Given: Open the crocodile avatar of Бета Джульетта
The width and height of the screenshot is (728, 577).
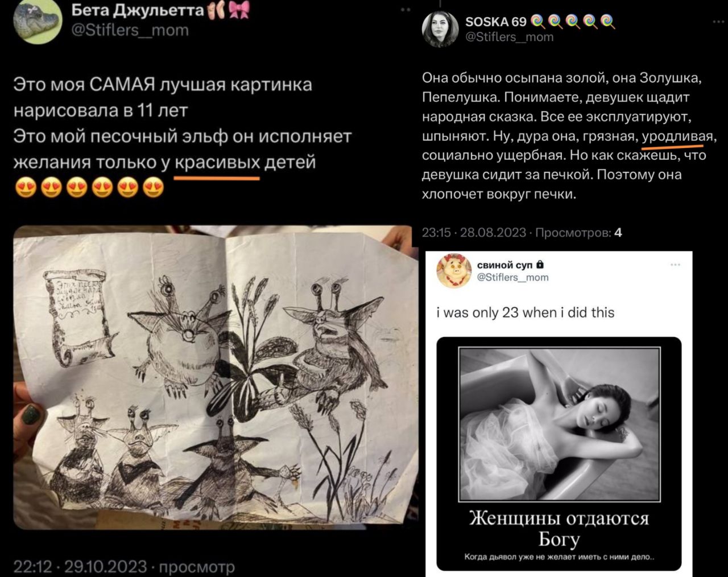Looking at the screenshot, I should tap(37, 21).
